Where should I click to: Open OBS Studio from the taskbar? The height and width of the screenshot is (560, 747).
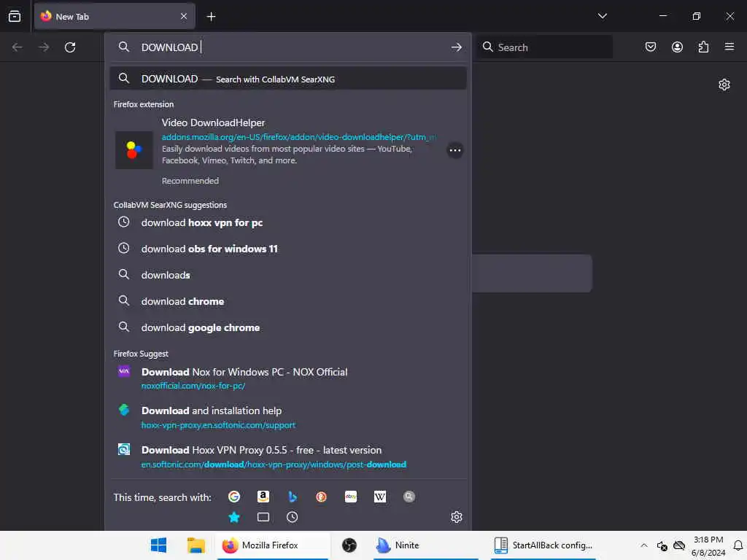tap(349, 545)
